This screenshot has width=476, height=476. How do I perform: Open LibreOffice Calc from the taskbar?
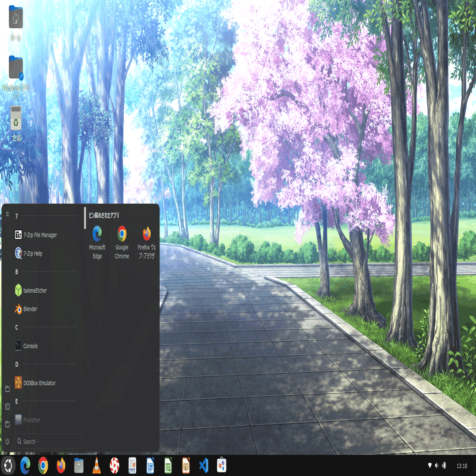point(167,465)
